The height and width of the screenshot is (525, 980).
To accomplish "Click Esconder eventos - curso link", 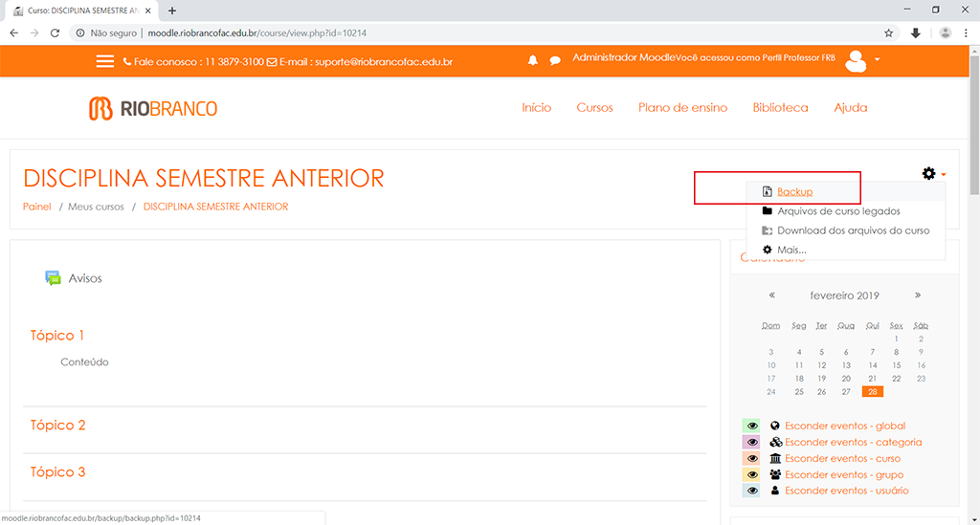I will tap(842, 458).
